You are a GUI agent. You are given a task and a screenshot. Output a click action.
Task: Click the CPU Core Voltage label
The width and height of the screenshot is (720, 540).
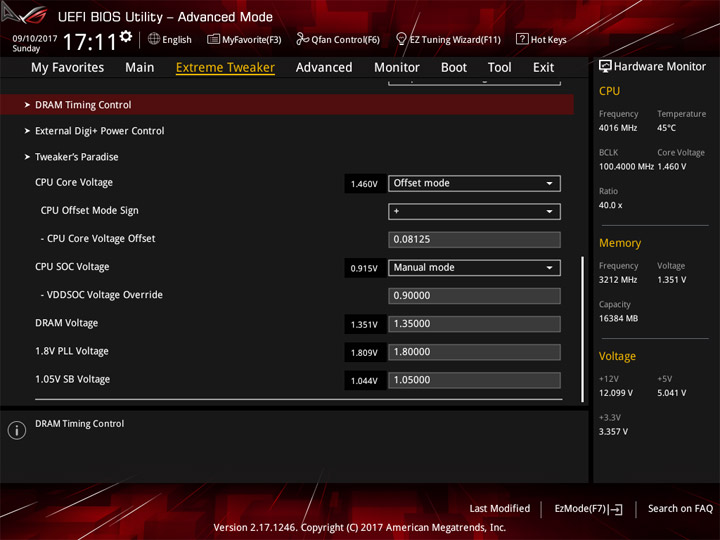pos(74,182)
